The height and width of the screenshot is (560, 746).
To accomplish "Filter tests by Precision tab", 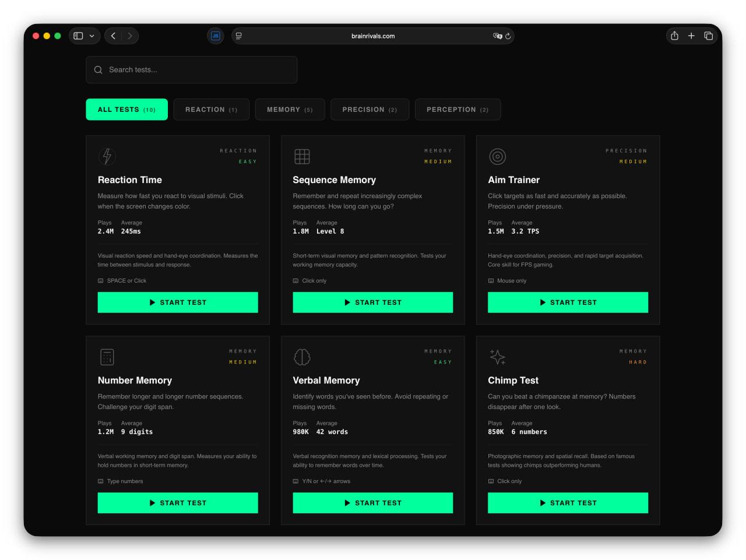I will coord(370,110).
